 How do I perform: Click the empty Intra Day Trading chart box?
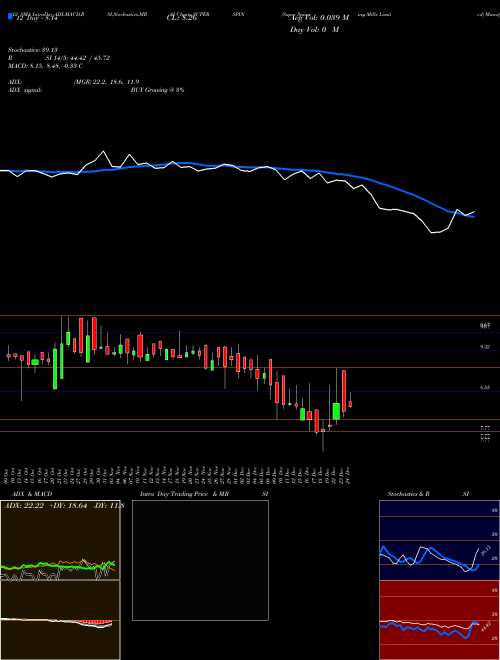(200, 560)
